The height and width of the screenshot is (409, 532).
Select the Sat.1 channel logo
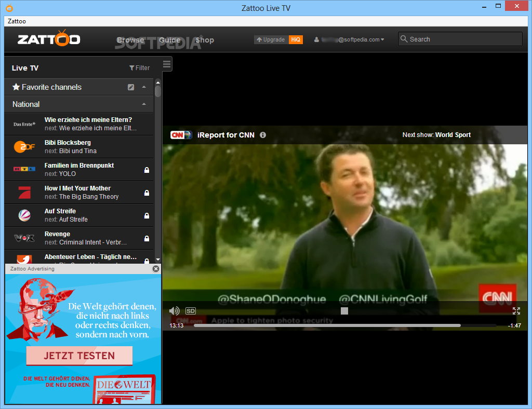click(x=24, y=215)
